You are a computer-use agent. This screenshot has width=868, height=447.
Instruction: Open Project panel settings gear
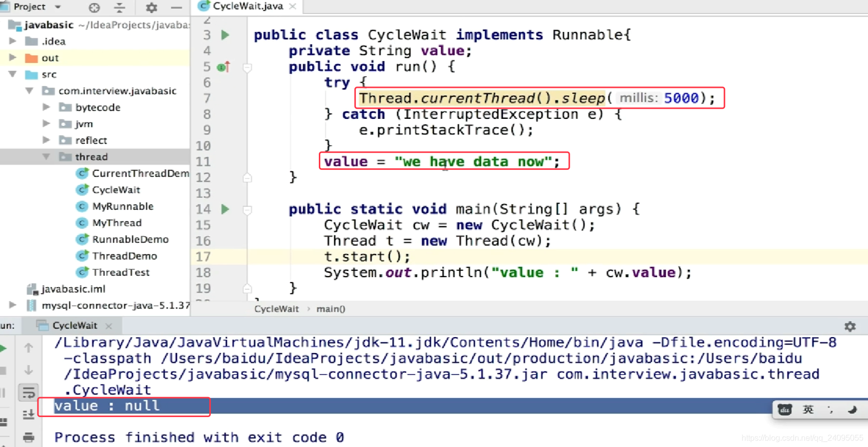151,7
